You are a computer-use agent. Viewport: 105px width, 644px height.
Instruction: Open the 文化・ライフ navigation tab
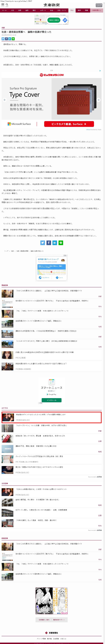point(62,10)
